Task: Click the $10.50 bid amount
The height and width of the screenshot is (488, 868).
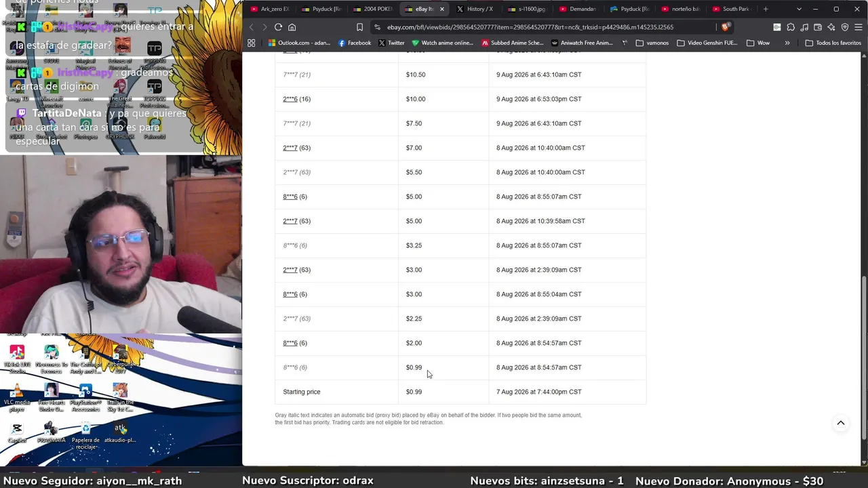Action: [x=416, y=75]
